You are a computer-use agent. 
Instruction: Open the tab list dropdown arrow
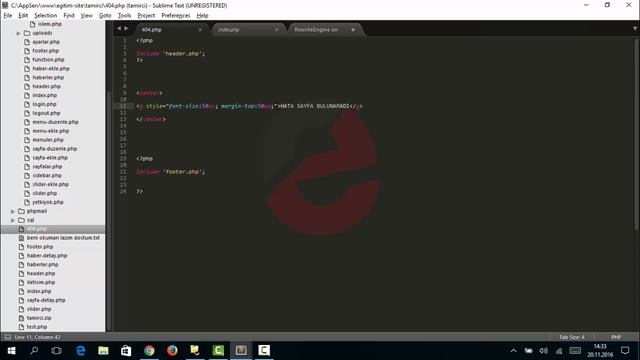coord(635,29)
